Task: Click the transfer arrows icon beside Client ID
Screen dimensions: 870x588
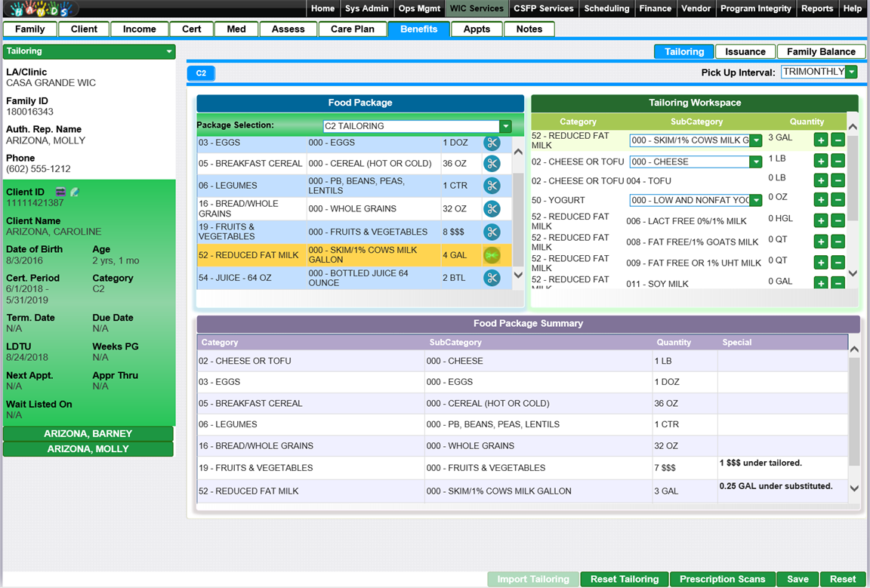Action: 60,192
